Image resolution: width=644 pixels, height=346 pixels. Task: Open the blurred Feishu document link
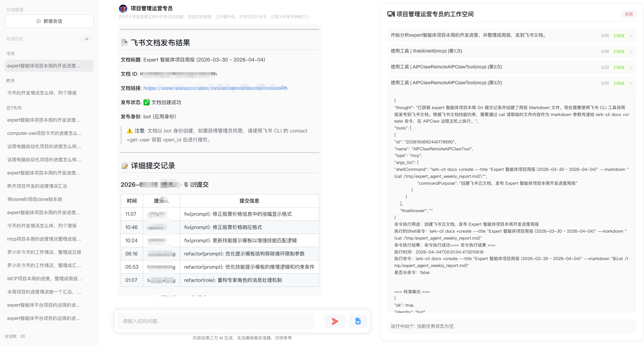click(x=215, y=88)
